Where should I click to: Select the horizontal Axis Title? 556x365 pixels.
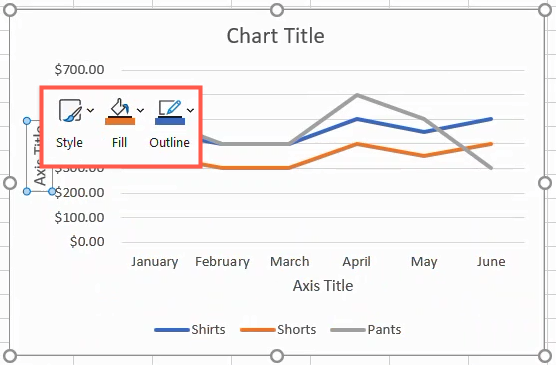323,286
